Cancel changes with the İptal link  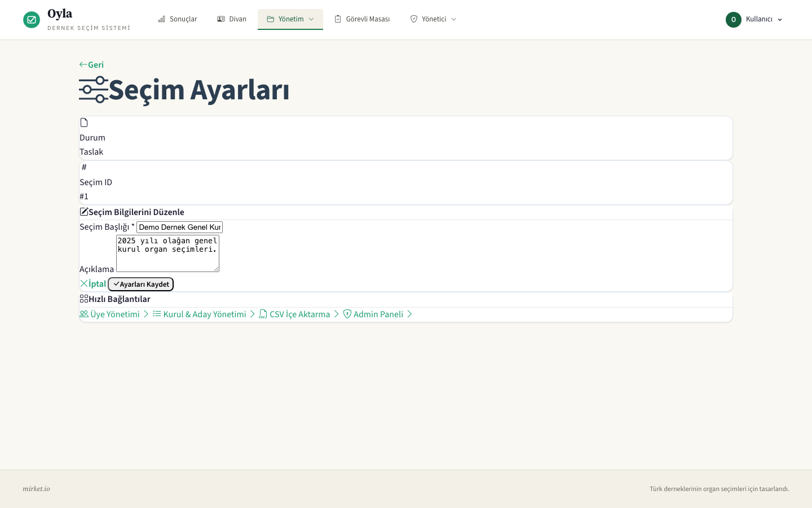click(x=93, y=283)
